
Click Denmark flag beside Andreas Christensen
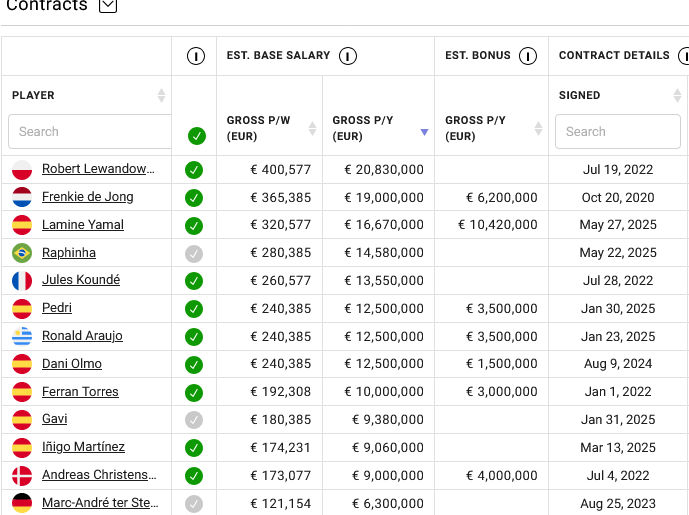[x=22, y=476]
